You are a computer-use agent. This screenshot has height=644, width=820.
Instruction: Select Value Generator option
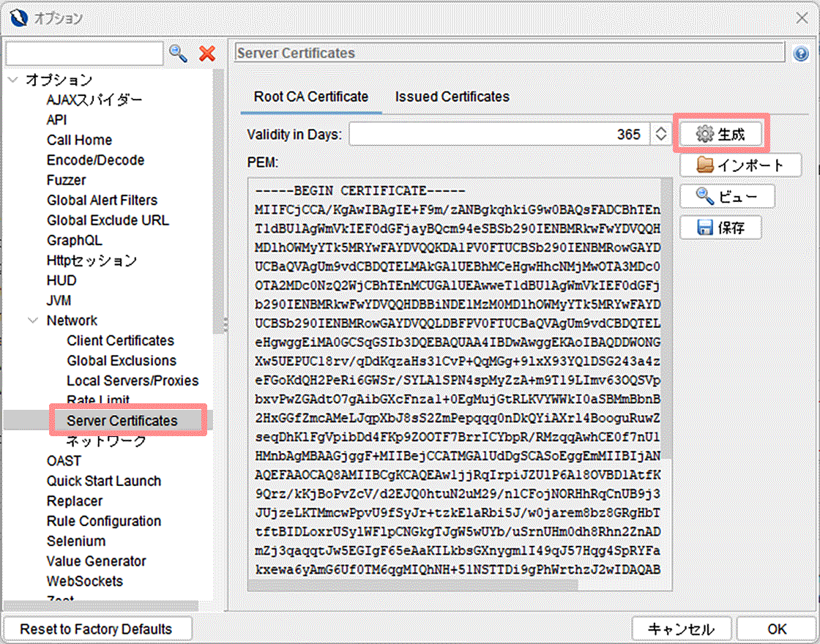[x=96, y=561]
